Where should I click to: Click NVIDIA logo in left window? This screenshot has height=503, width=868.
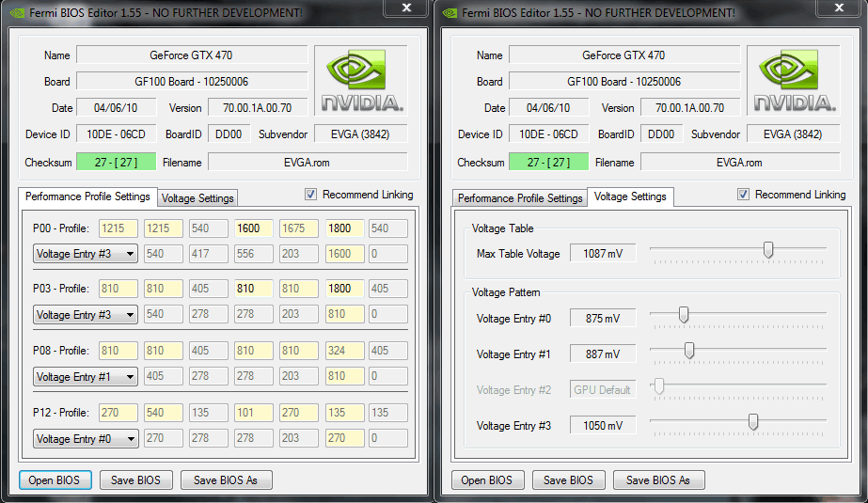click(361, 81)
